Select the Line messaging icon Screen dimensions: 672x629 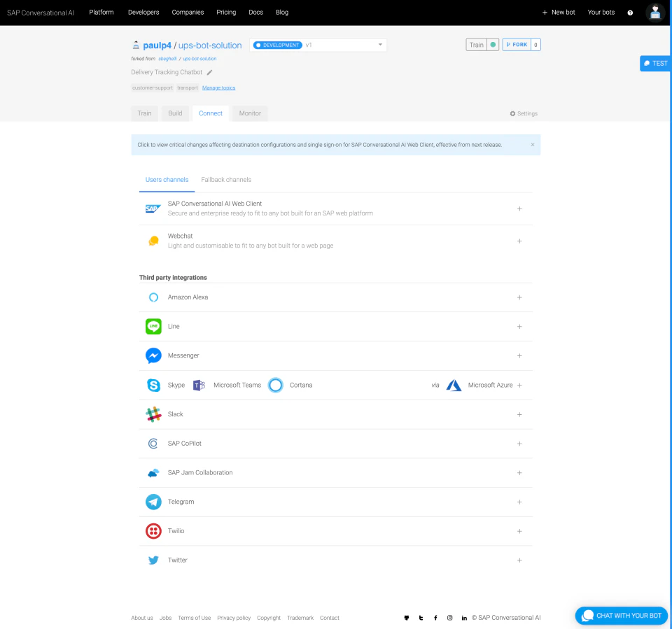(x=154, y=326)
